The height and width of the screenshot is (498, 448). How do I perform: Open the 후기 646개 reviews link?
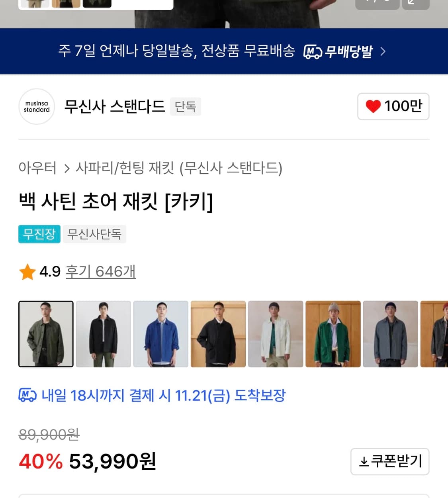point(101,271)
